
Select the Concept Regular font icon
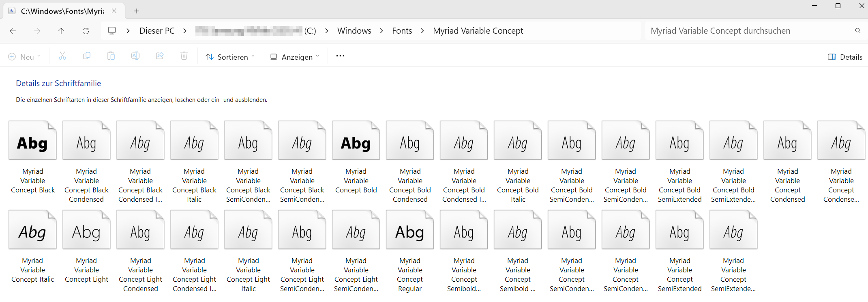tap(410, 230)
